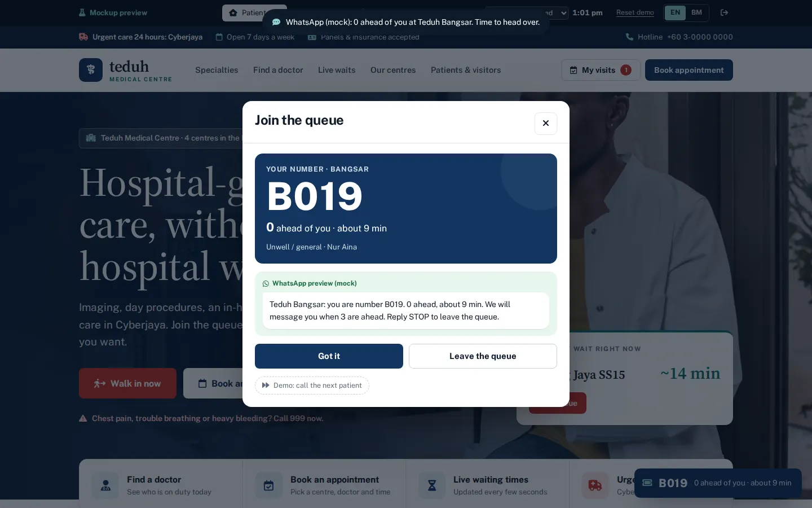Open the Book an appointment quick card
Viewport: 812px width, 508px height.
click(x=324, y=485)
